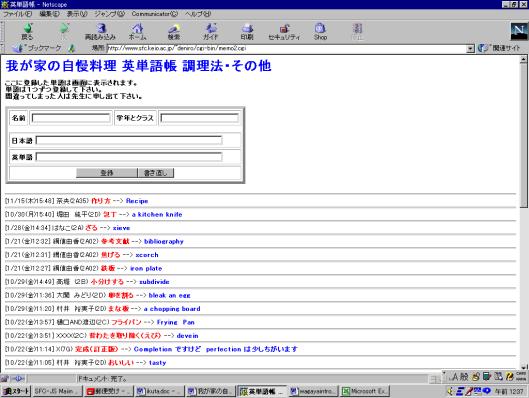The image size is (529, 398).
Task: Click the word Recipe in the list
Action: click(137, 201)
